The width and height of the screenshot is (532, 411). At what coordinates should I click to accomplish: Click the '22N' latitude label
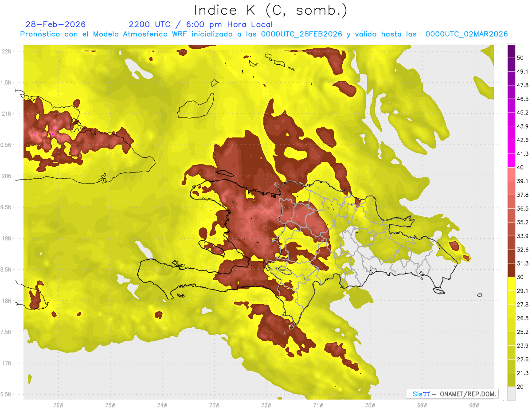(7, 51)
